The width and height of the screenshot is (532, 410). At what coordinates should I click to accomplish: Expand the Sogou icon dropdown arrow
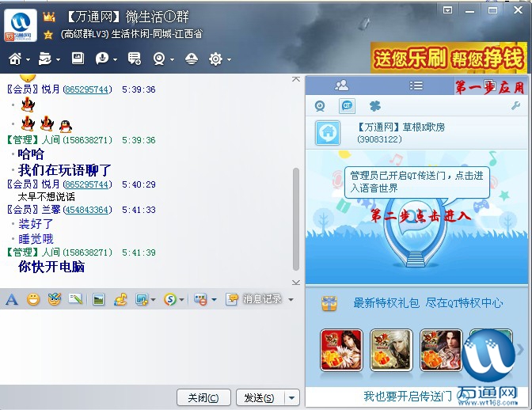point(181,300)
